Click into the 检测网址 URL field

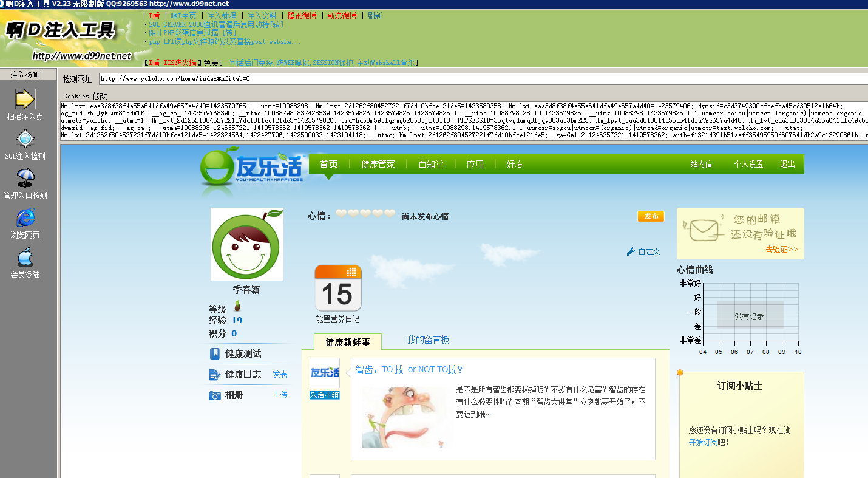(x=483, y=79)
